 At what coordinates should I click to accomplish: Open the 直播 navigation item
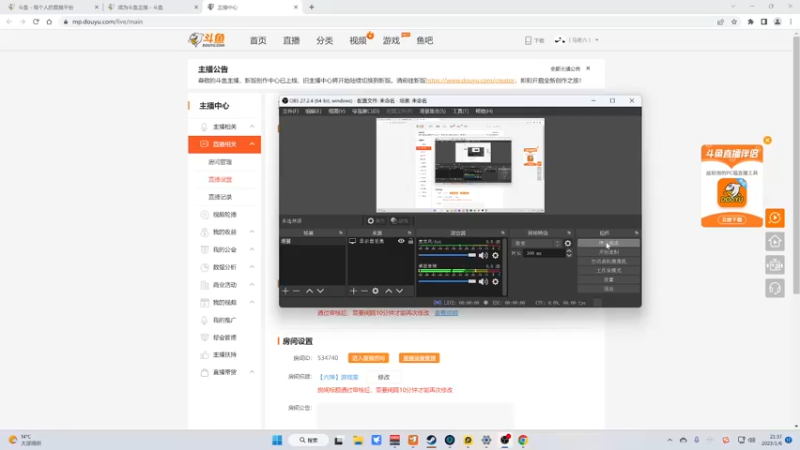(x=291, y=40)
